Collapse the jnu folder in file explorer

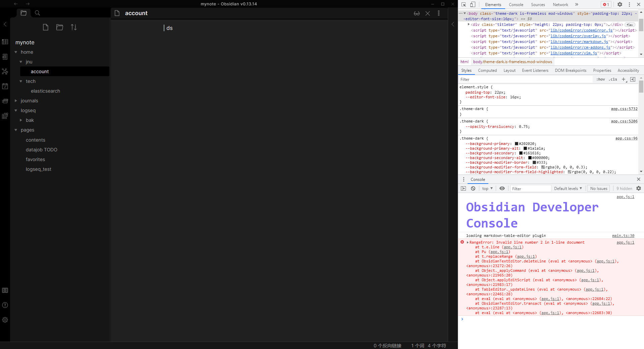(21, 62)
